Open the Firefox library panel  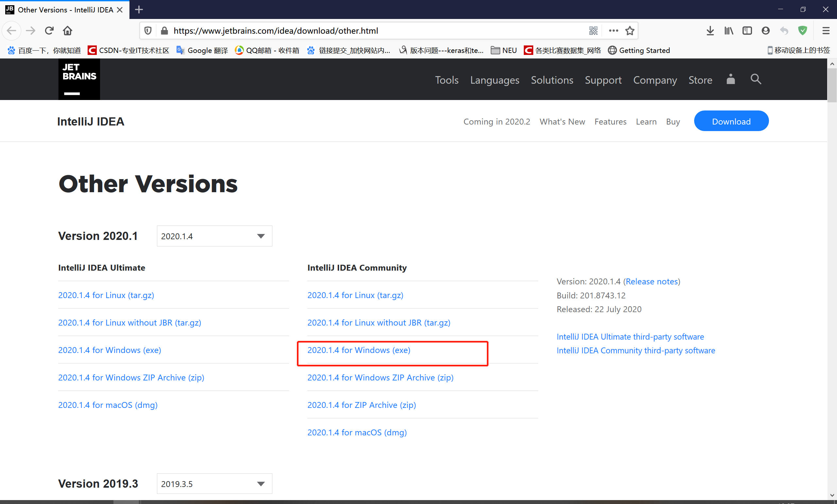(728, 31)
